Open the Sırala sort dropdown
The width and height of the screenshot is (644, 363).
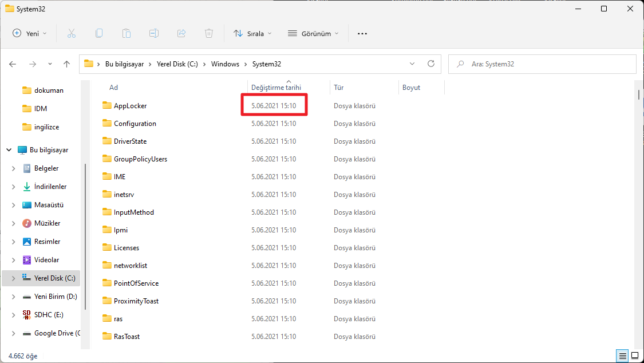point(252,34)
